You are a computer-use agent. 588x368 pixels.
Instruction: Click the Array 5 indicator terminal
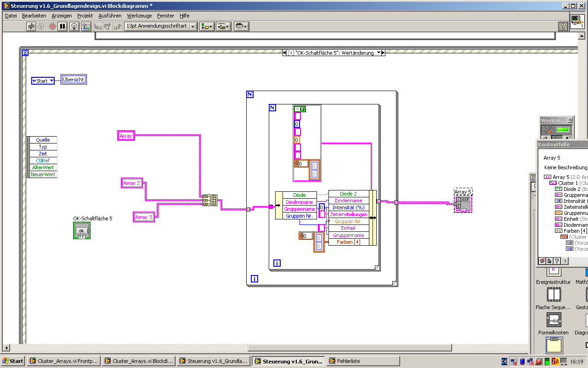tap(463, 204)
